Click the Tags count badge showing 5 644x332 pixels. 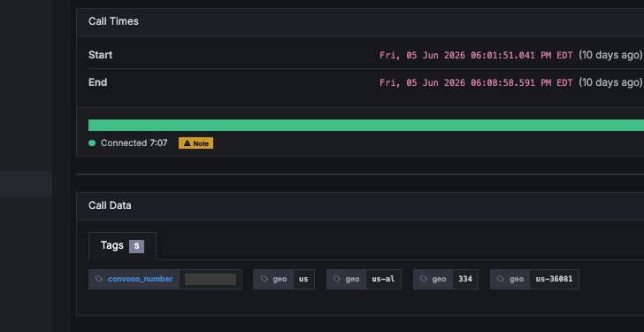137,246
